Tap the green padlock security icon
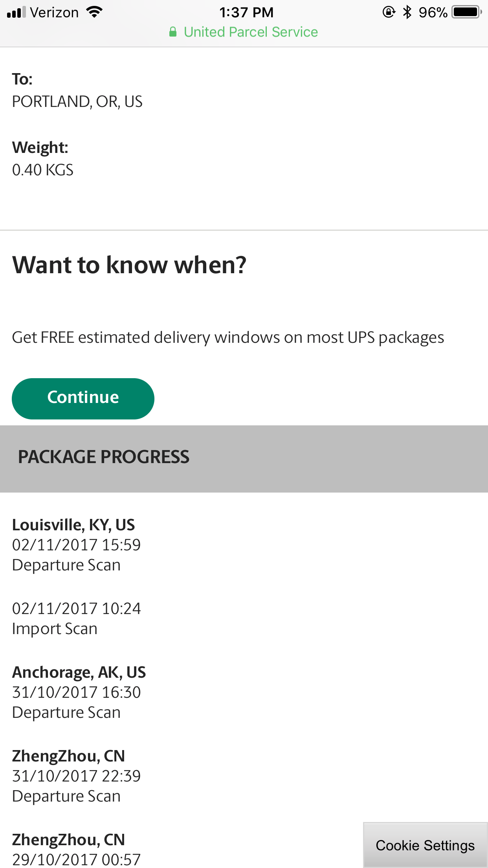The image size is (488, 868). click(173, 32)
